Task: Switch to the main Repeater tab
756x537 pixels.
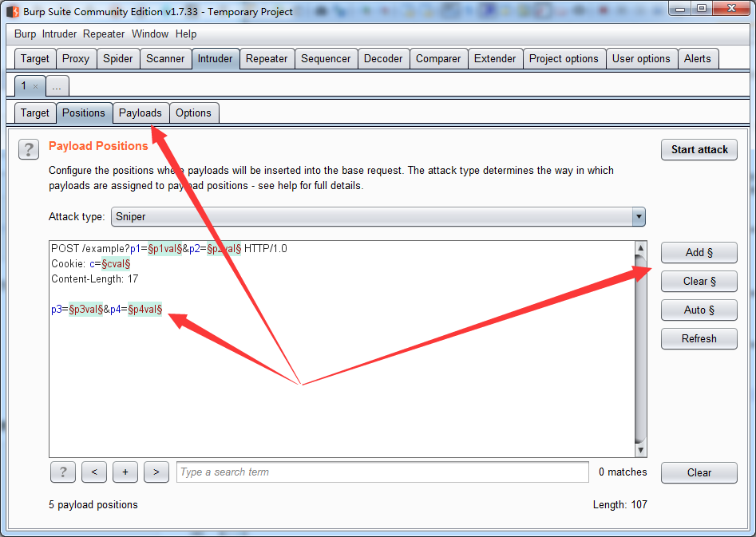Action: click(x=267, y=59)
